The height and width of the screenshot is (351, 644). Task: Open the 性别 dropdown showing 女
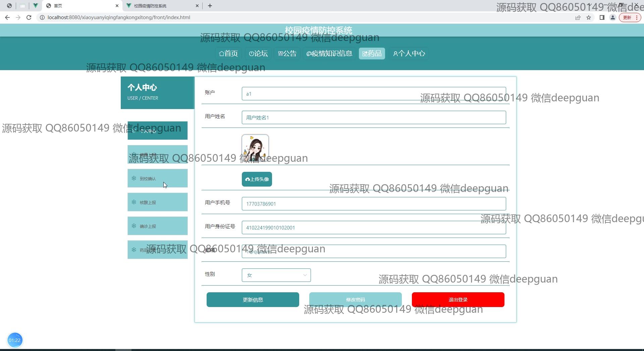tap(276, 275)
